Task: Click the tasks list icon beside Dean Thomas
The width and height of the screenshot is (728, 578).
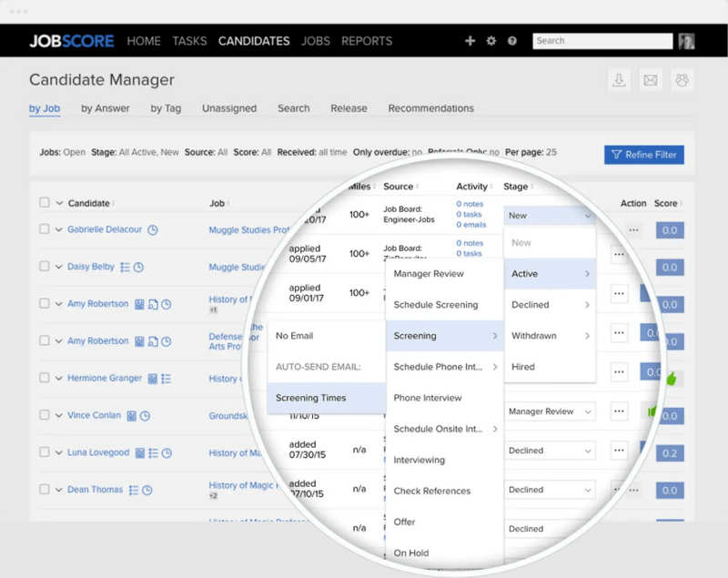Action: click(133, 489)
